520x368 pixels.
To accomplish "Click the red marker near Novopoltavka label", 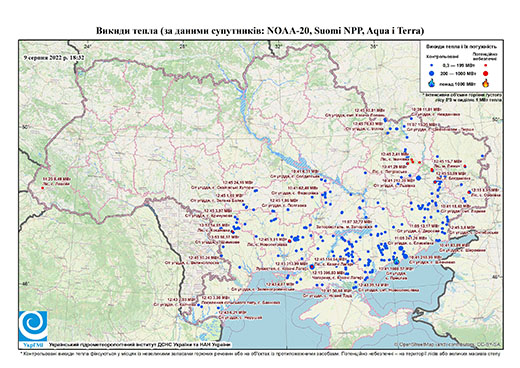I will pos(290,241).
